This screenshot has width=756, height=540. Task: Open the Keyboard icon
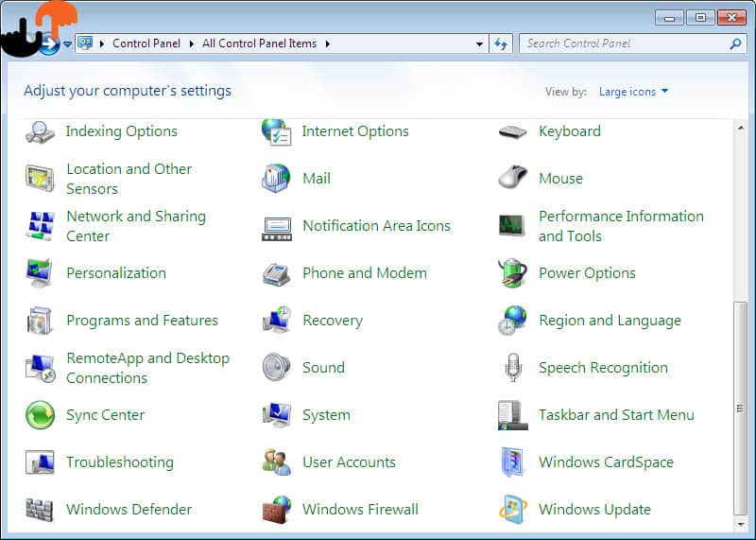(512, 131)
